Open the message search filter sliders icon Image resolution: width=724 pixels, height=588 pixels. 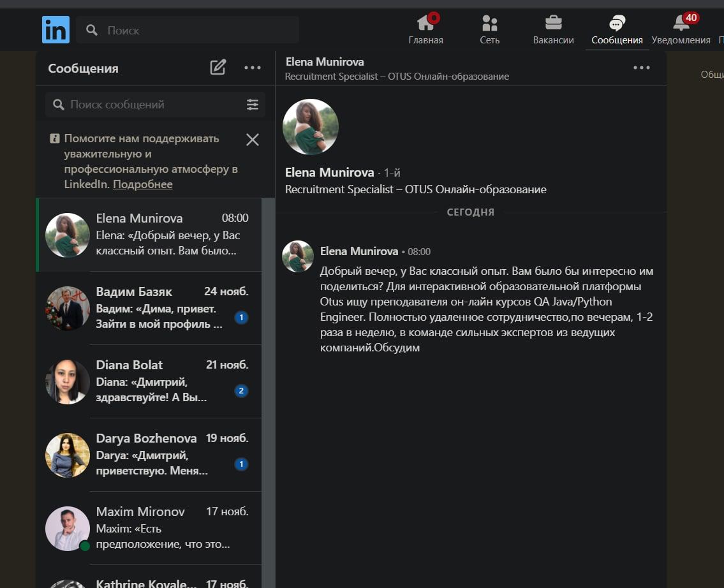pyautogui.click(x=252, y=105)
